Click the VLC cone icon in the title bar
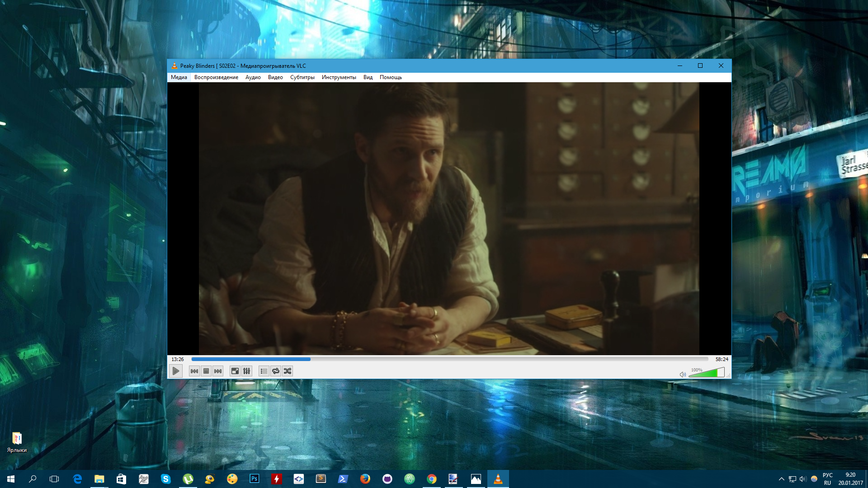This screenshot has height=488, width=868. 174,66
